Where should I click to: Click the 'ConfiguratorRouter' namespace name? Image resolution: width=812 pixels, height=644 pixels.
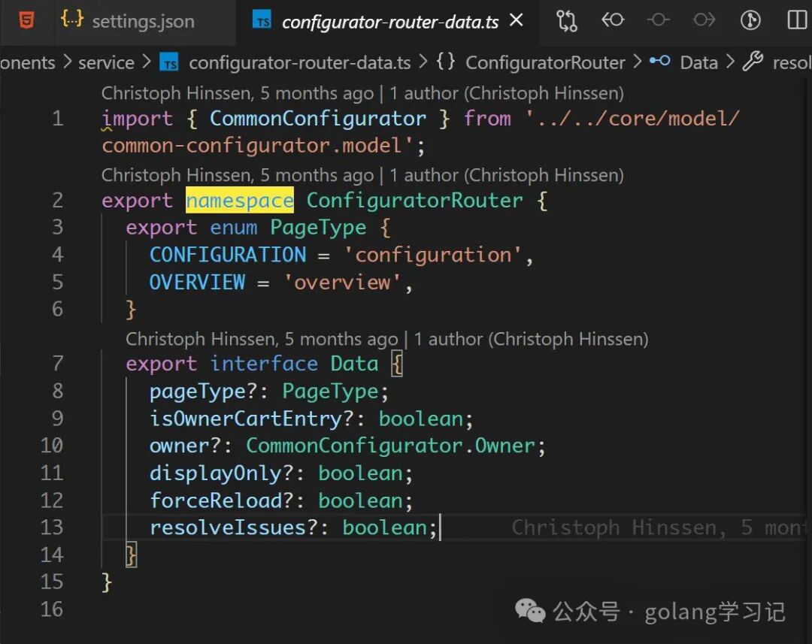[x=415, y=201]
